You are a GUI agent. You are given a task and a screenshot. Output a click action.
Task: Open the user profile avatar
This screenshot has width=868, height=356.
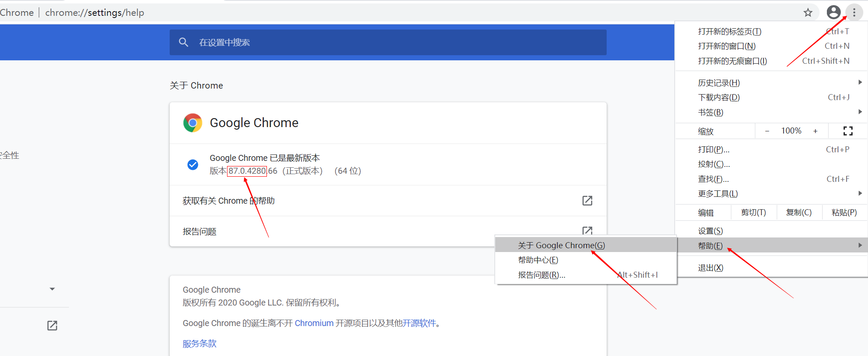(x=834, y=12)
